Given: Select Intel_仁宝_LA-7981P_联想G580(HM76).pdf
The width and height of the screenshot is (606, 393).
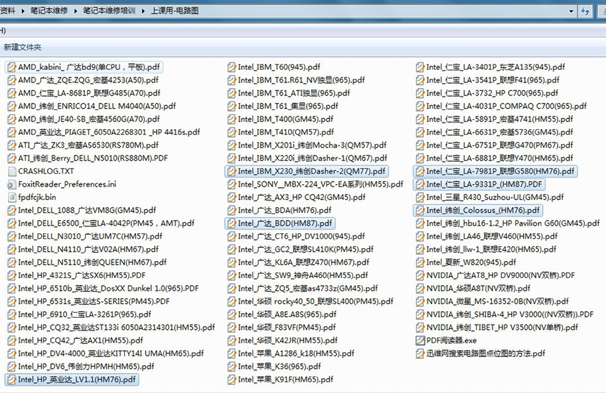Looking at the screenshot, I should (500, 171).
